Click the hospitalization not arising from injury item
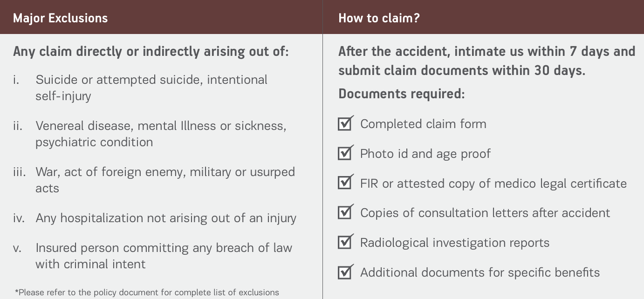Viewport: 644px width, 299px height. click(166, 218)
